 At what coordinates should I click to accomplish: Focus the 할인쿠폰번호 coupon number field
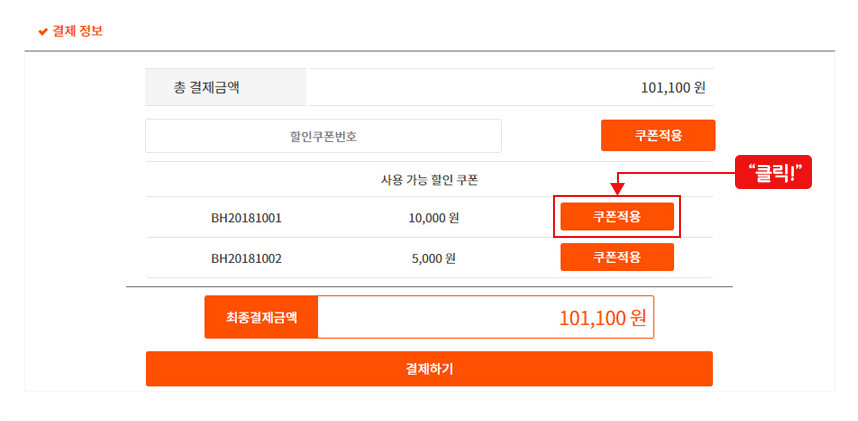(x=323, y=136)
